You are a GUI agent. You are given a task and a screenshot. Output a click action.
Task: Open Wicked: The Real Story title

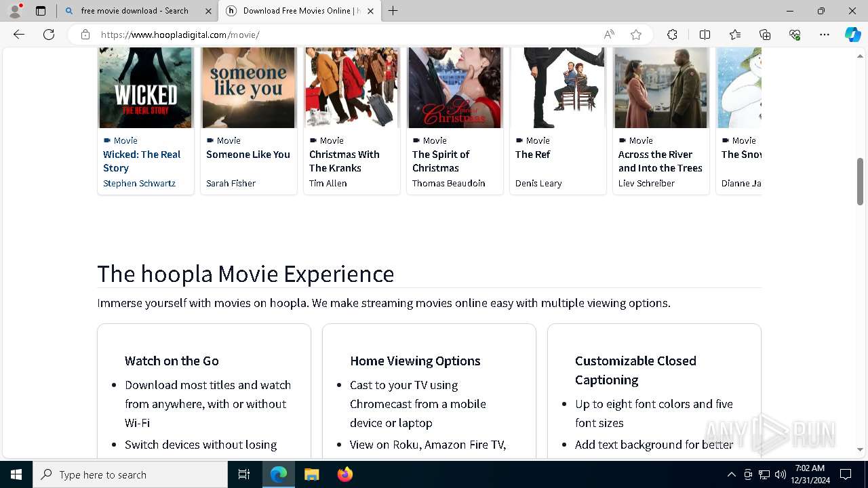point(142,161)
